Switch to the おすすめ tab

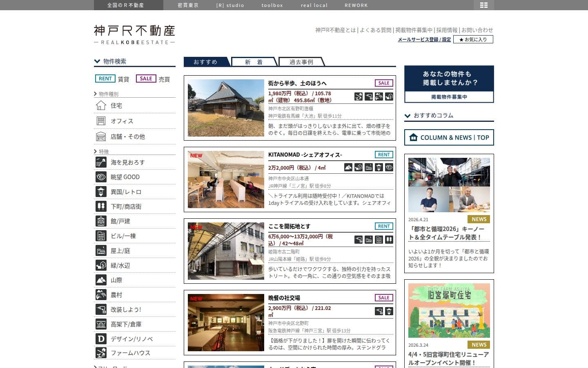(x=207, y=62)
